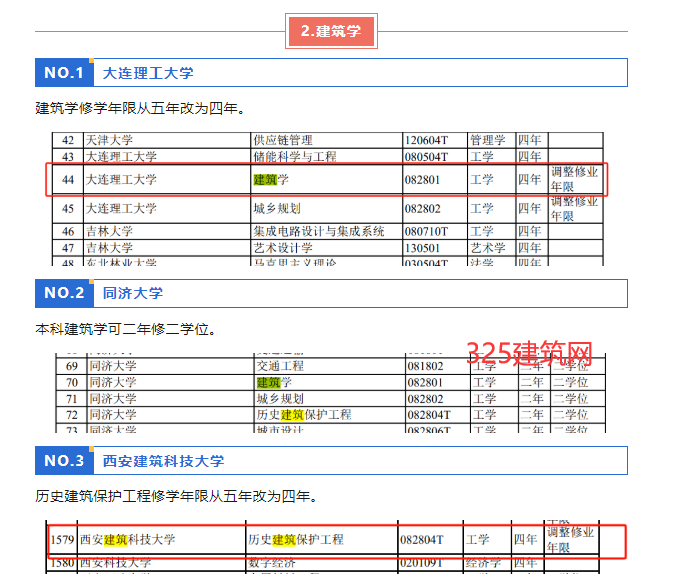681x584 pixels.
Task: Select "同济大学" in row 72
Action: [x=113, y=415]
